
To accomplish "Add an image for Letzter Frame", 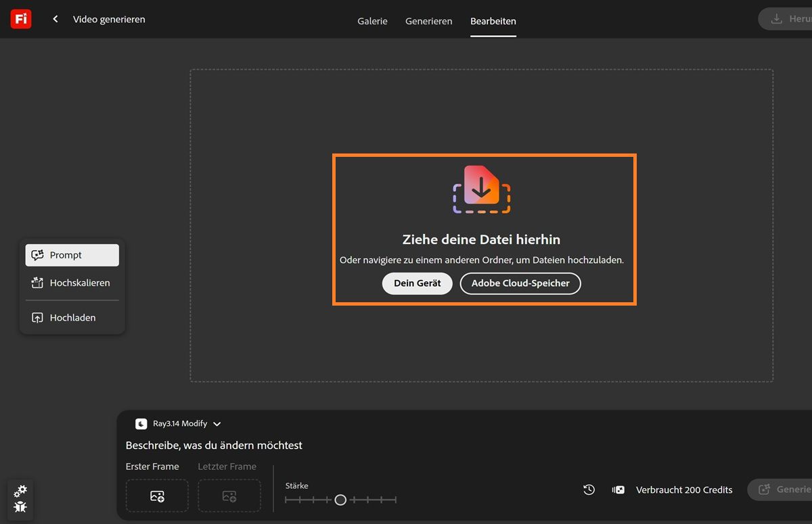I will click(229, 496).
